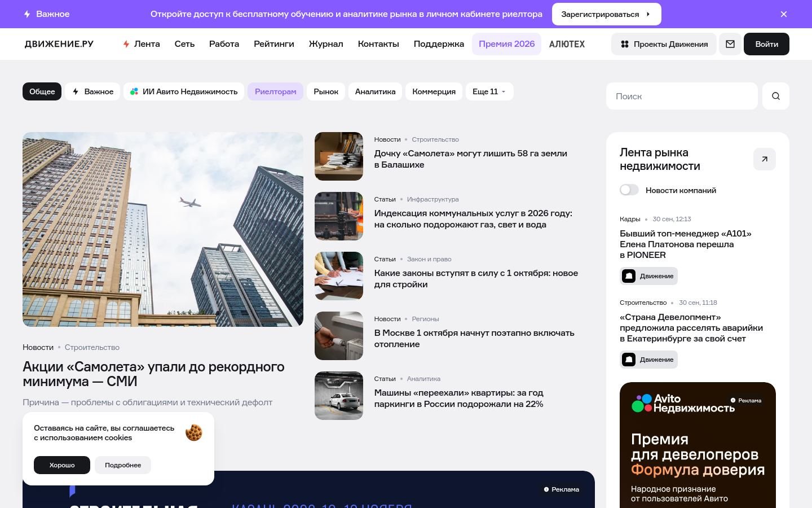
Task: Click the arrow icon beside Лента рынка недвижимости
Action: point(765,159)
